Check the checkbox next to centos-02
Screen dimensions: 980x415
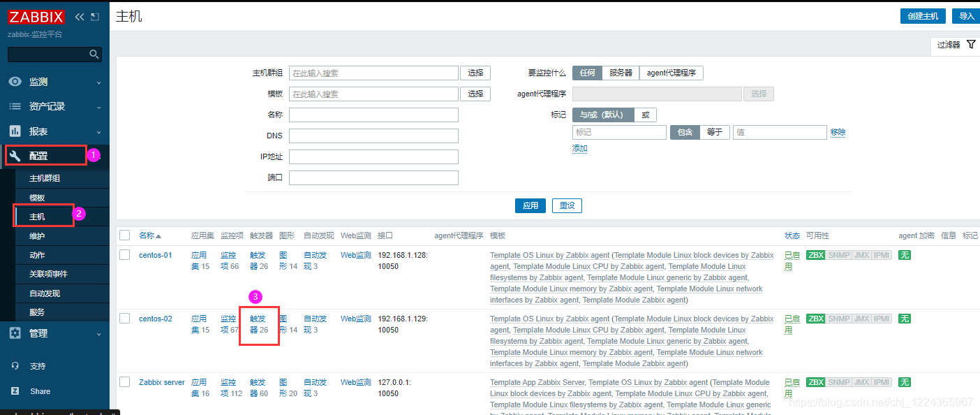[x=124, y=318]
